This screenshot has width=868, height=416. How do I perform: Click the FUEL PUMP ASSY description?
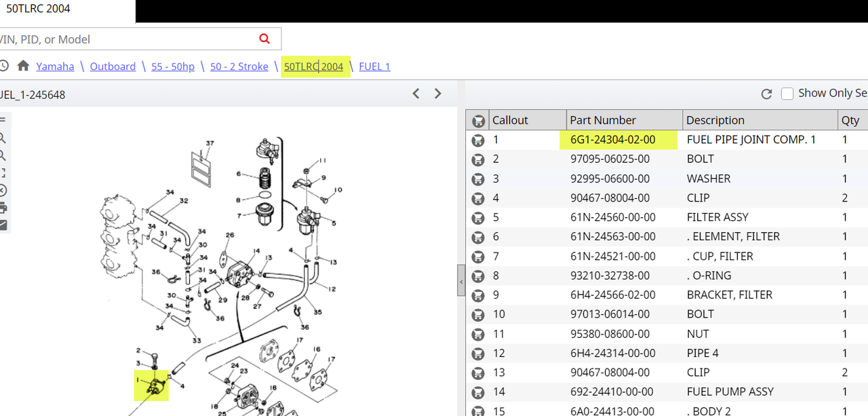pyautogui.click(x=731, y=392)
